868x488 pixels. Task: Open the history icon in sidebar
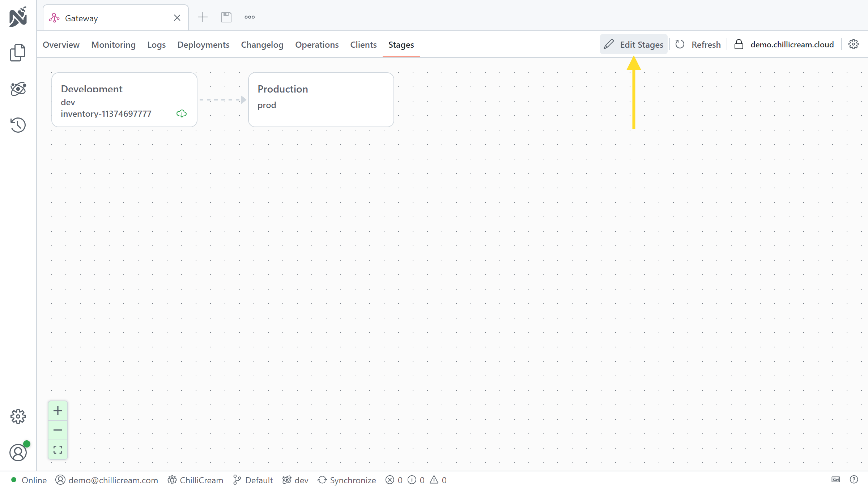[18, 125]
